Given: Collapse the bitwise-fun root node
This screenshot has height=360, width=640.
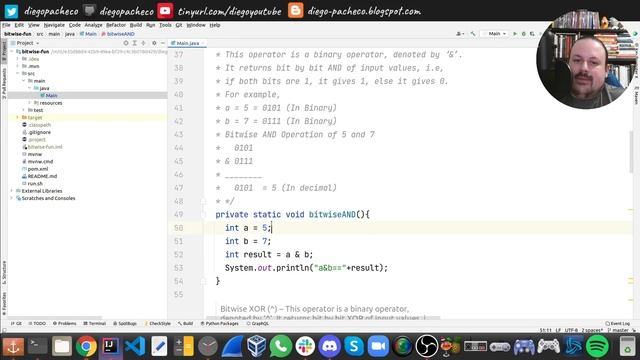Looking at the screenshot, I should click(x=12, y=52).
